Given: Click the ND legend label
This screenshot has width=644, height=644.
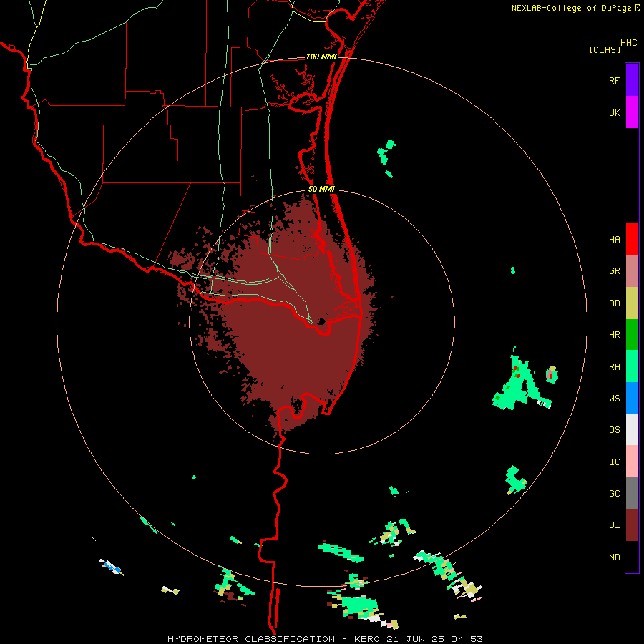Looking at the screenshot, I should [x=614, y=557].
